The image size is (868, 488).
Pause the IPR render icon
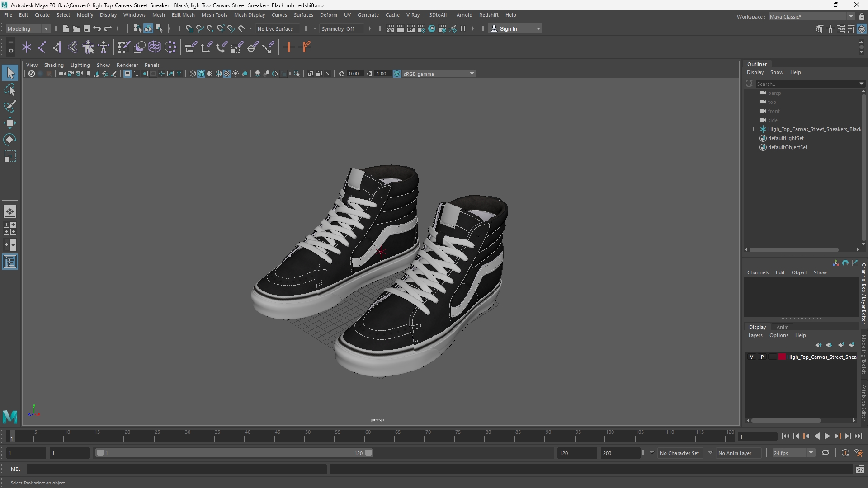[463, 28]
